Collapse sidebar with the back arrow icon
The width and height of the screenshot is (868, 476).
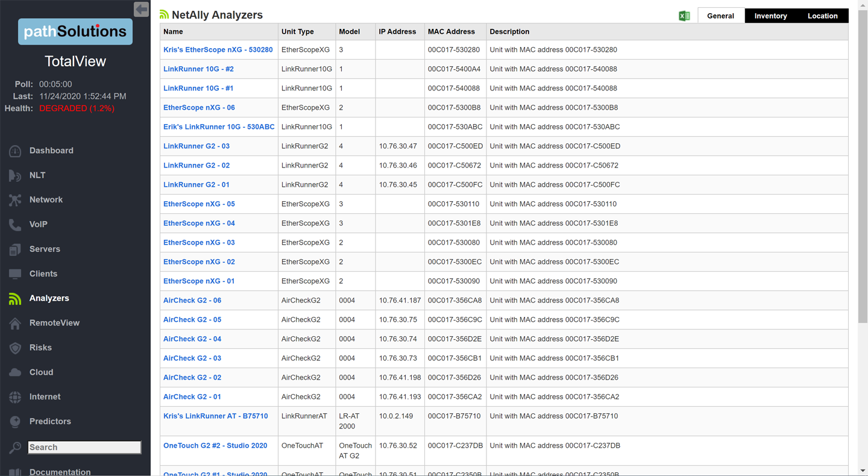pos(141,9)
